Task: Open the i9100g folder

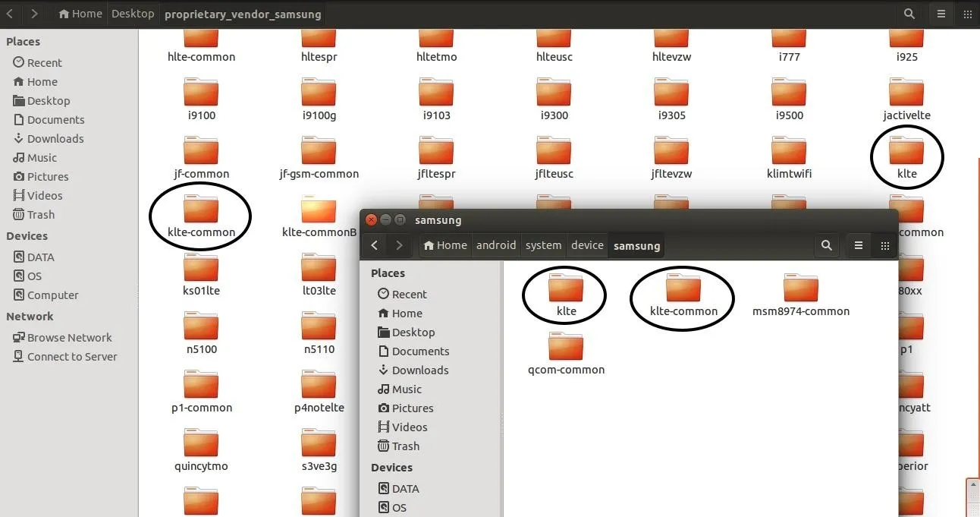Action: (x=319, y=99)
